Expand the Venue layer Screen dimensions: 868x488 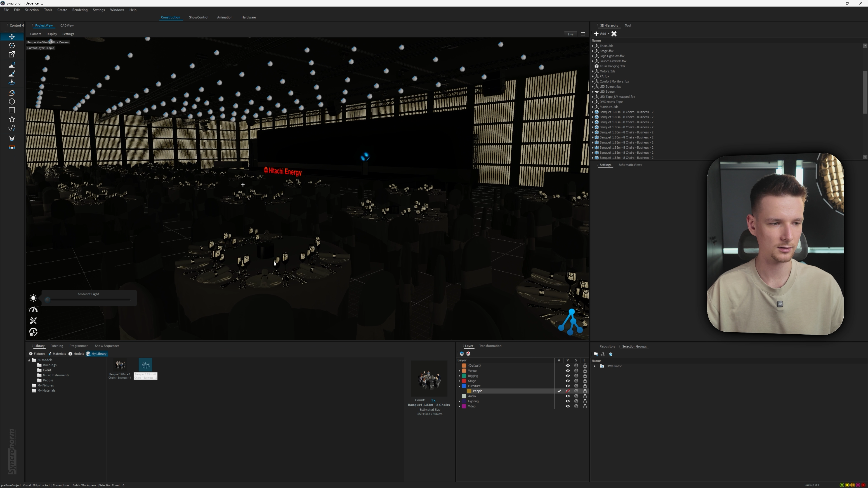point(459,371)
